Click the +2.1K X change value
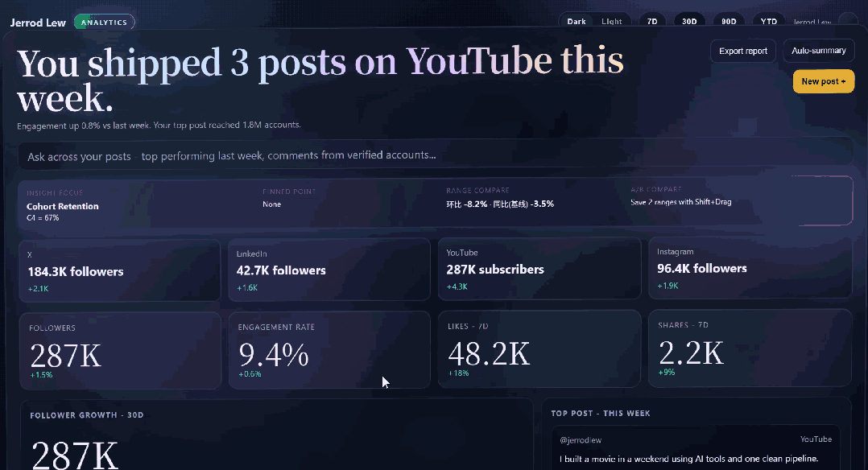Image resolution: width=868 pixels, height=470 pixels. pos(38,288)
